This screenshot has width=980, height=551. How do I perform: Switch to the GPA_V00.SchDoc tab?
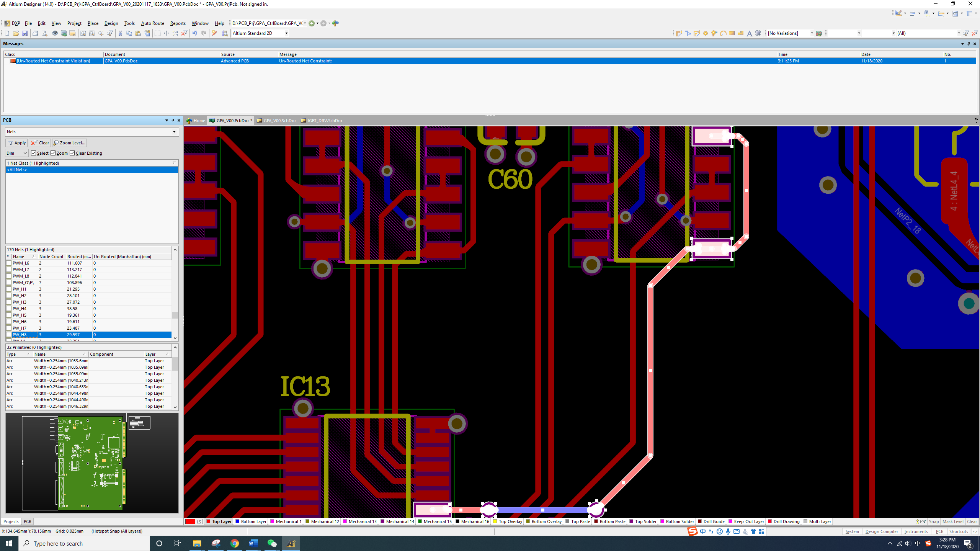pyautogui.click(x=279, y=121)
